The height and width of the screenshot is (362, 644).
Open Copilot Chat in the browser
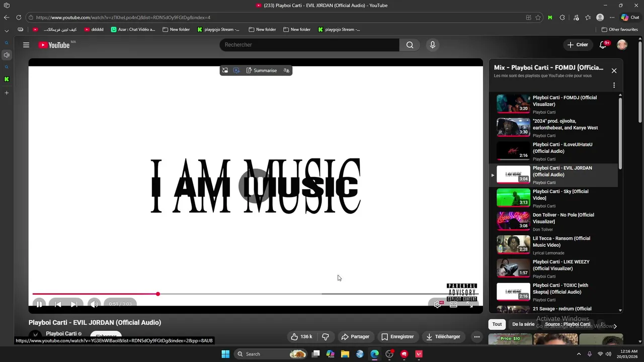tap(630, 17)
